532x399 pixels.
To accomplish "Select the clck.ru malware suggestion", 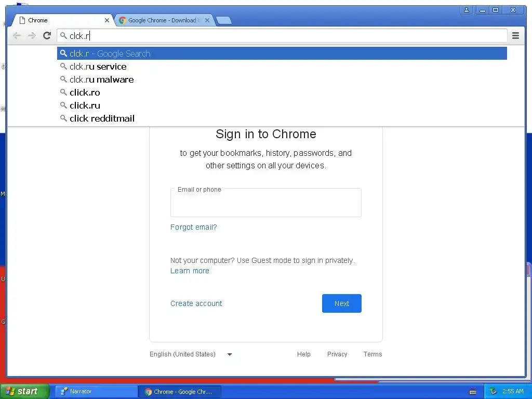I will [282, 79].
